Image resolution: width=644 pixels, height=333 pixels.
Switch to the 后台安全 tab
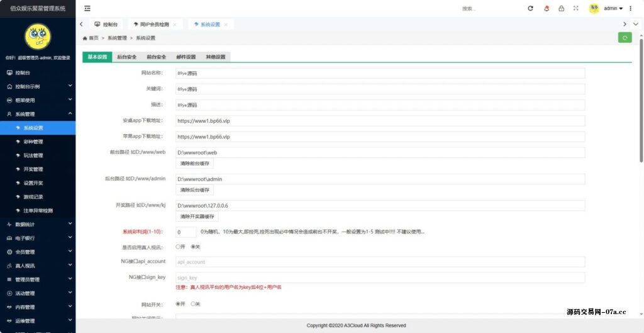(x=126, y=57)
